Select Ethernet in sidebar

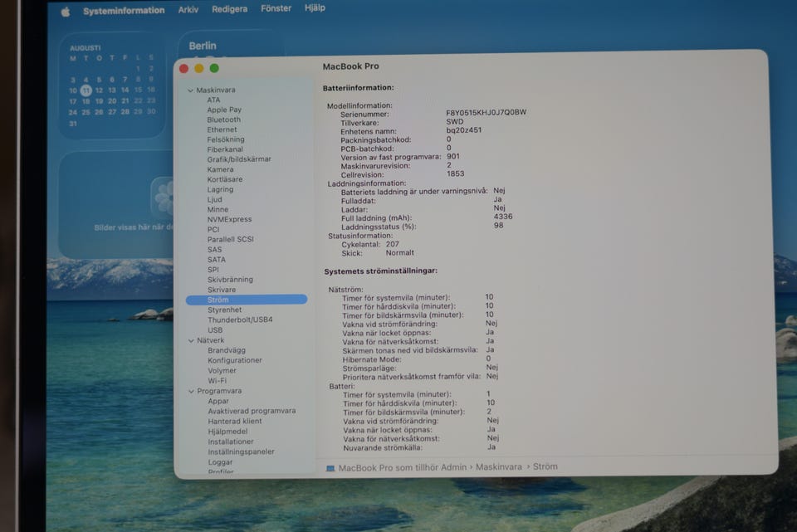(x=222, y=129)
